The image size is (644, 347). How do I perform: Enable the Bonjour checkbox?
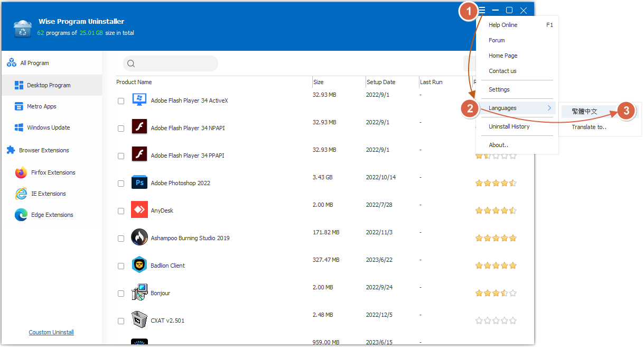click(121, 293)
